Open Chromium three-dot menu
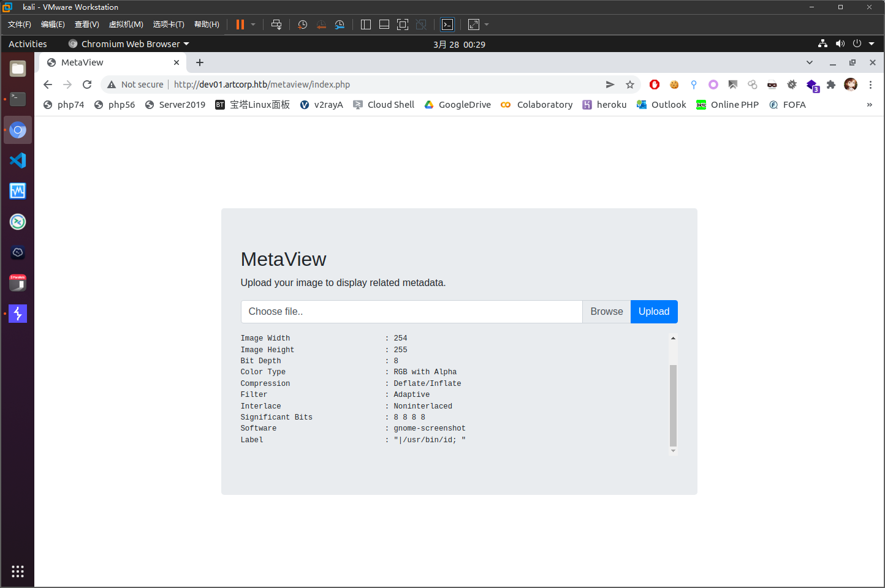 tap(870, 85)
